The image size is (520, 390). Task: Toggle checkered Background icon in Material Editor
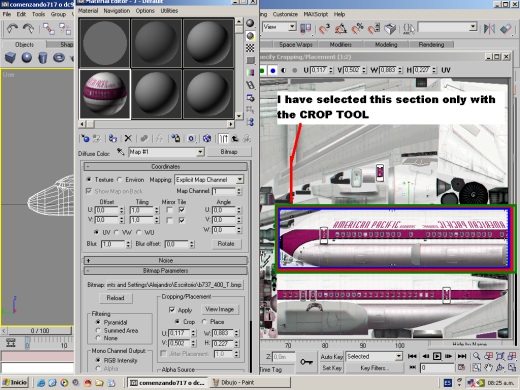(250, 48)
